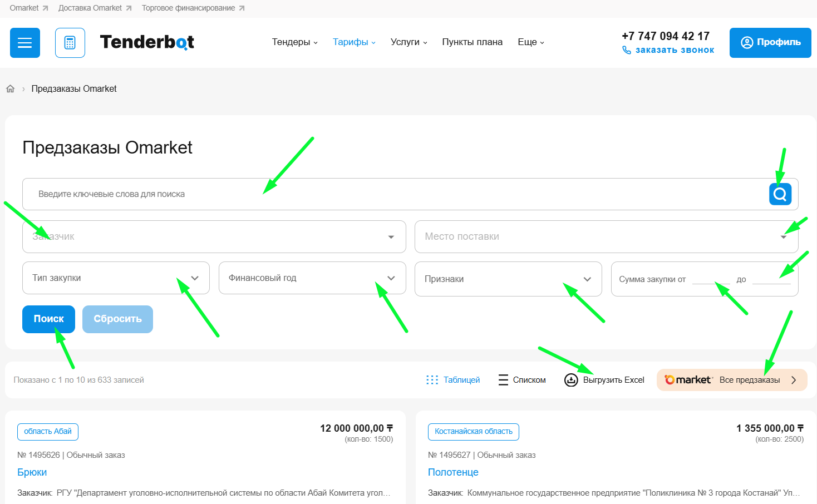Switch to Таблицей view
Viewport: 817px width, 504px height.
coord(453,380)
